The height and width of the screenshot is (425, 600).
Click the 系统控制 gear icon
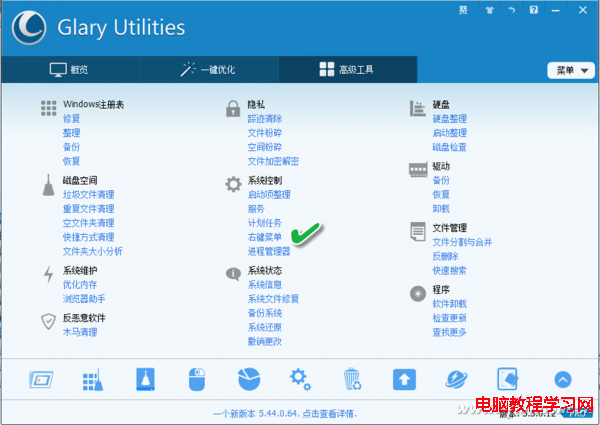click(233, 184)
